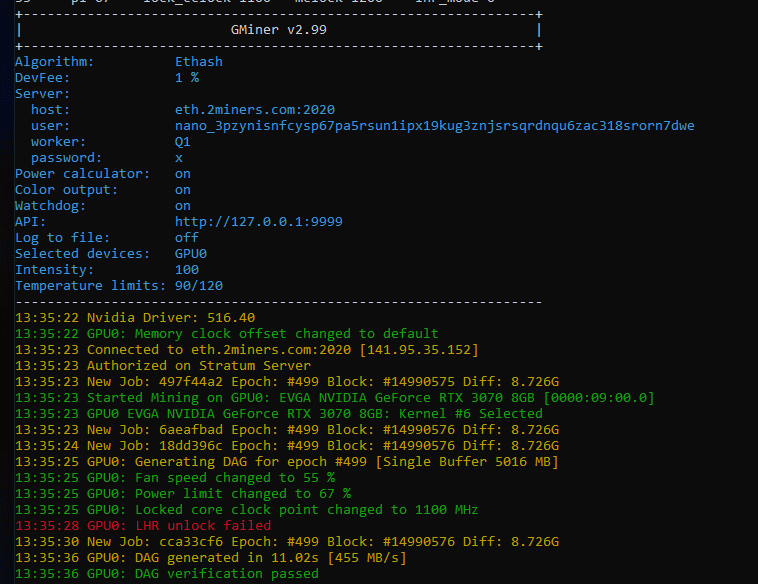Image resolution: width=758 pixels, height=584 pixels.
Task: Click Authorized on Stratum Server line
Action: [163, 365]
